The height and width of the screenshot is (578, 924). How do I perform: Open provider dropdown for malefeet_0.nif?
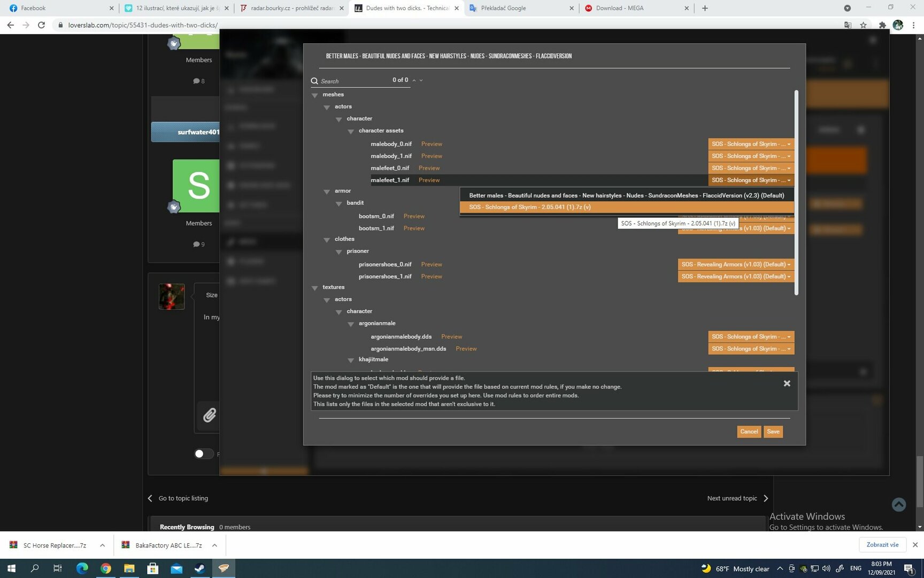tap(751, 168)
